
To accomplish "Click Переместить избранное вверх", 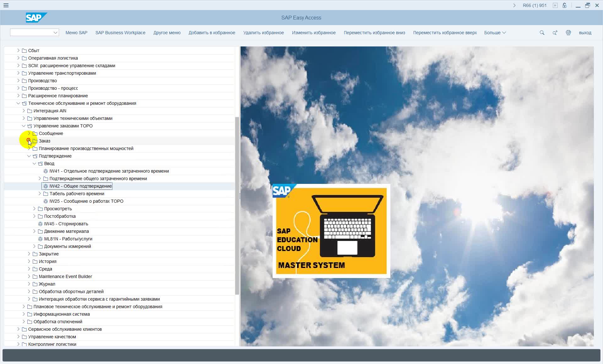I will 445,33.
